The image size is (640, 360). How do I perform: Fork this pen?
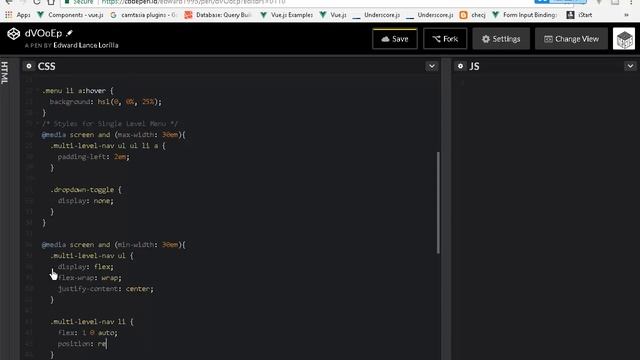click(445, 39)
